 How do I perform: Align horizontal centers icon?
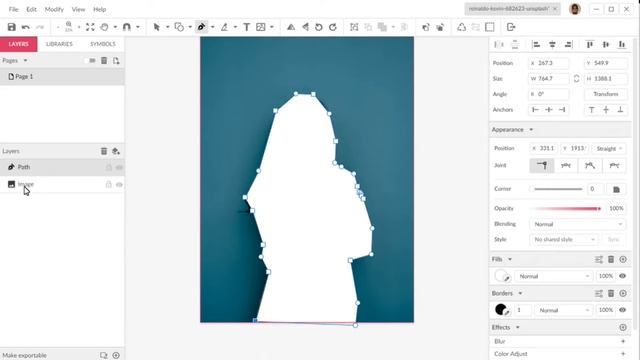552,44
